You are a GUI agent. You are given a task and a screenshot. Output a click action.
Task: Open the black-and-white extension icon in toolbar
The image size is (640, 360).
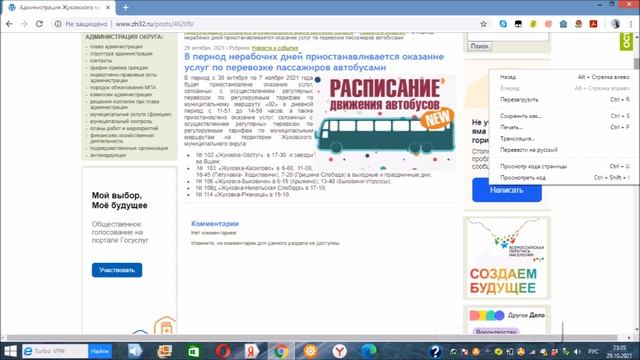pyautogui.click(x=518, y=24)
